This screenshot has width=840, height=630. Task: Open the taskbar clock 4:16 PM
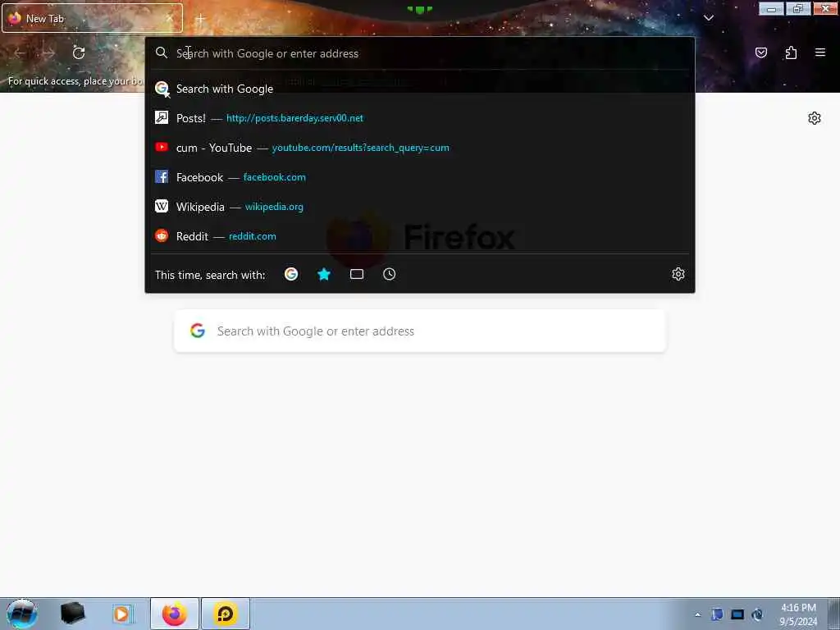point(798,614)
